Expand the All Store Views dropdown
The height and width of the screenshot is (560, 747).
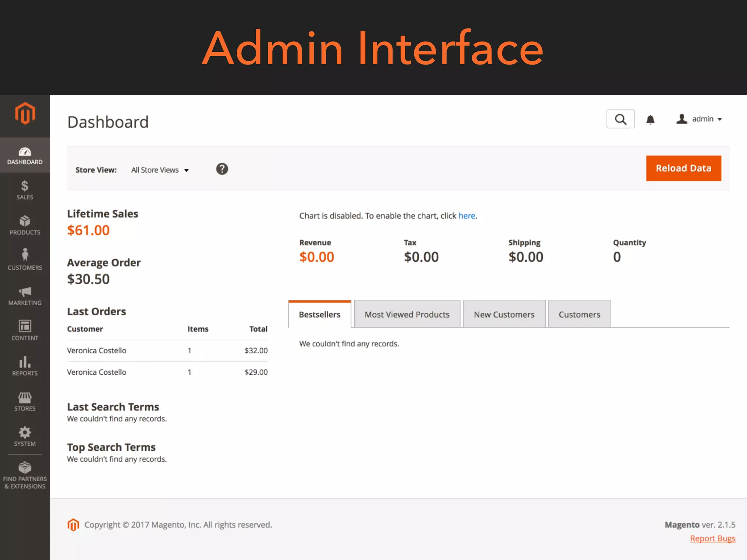tap(160, 170)
